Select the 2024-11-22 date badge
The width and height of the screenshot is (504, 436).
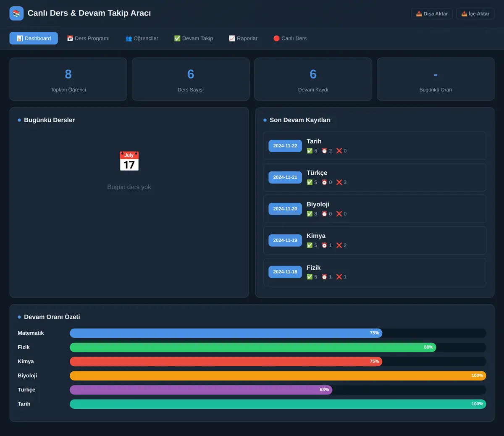tap(285, 146)
